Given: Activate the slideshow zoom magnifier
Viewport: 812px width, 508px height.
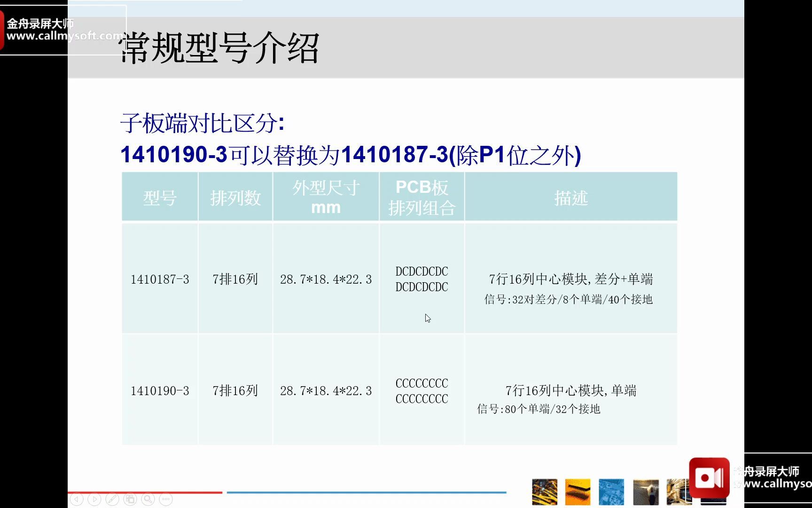Looking at the screenshot, I should [x=148, y=499].
